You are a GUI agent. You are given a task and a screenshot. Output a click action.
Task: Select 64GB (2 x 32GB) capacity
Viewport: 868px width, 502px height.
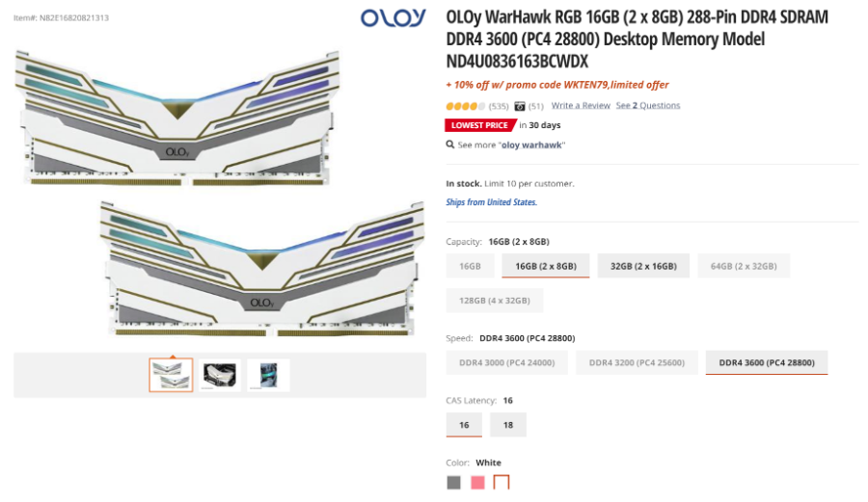point(744,266)
